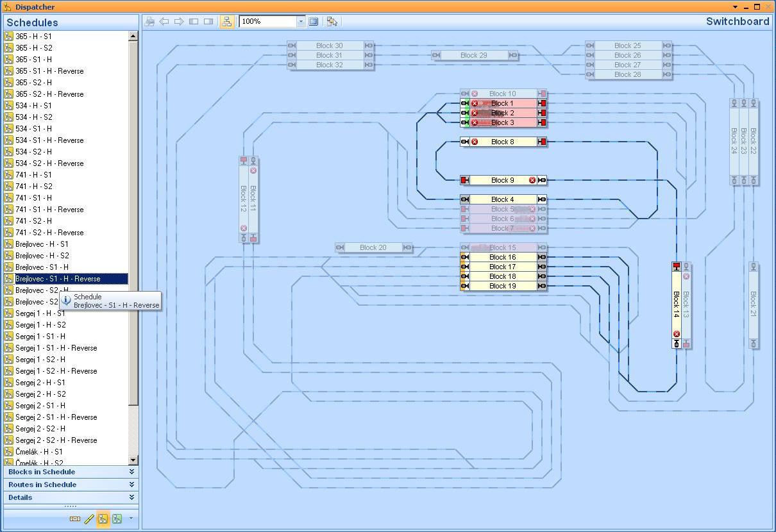The height and width of the screenshot is (532, 776).
Task: Click the print icon in the Switchboard toolbar
Action: tap(149, 21)
